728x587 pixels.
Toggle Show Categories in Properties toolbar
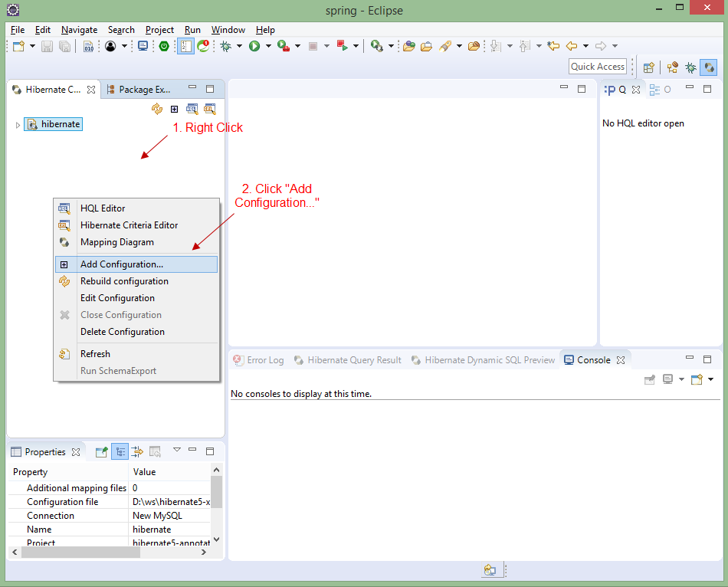tap(120, 451)
